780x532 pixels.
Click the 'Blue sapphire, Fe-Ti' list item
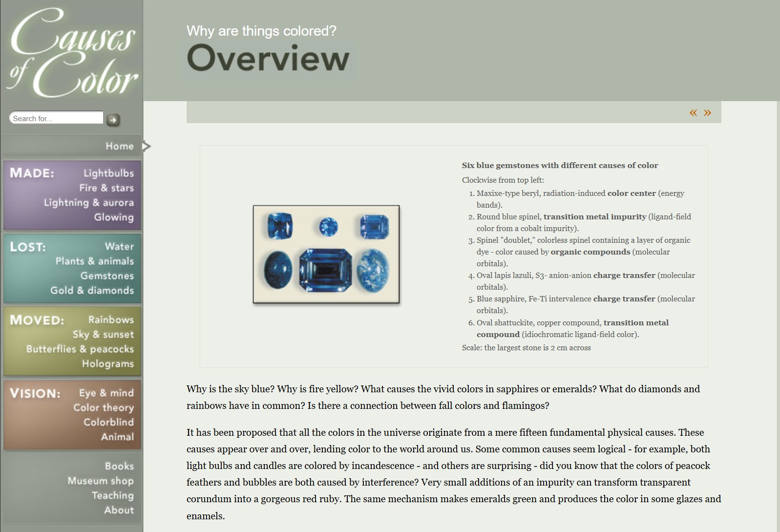pos(586,304)
